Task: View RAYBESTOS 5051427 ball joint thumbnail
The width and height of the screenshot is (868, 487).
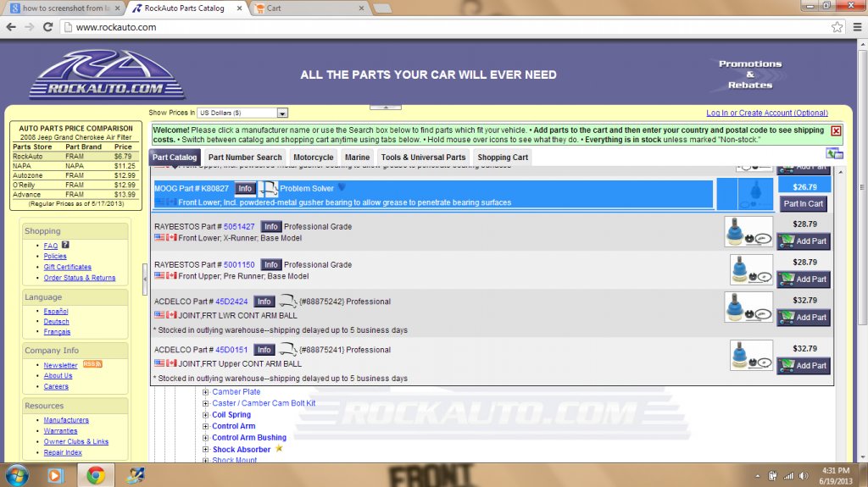Action: (x=748, y=231)
